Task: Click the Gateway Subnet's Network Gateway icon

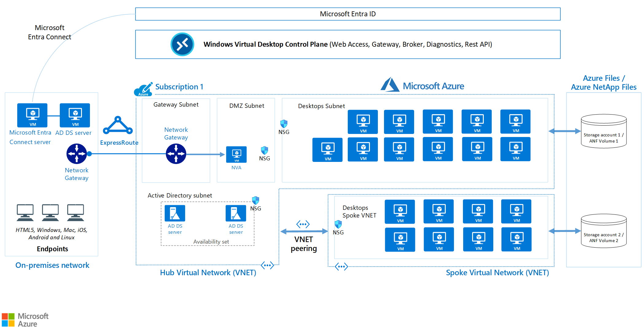Action: tap(176, 154)
